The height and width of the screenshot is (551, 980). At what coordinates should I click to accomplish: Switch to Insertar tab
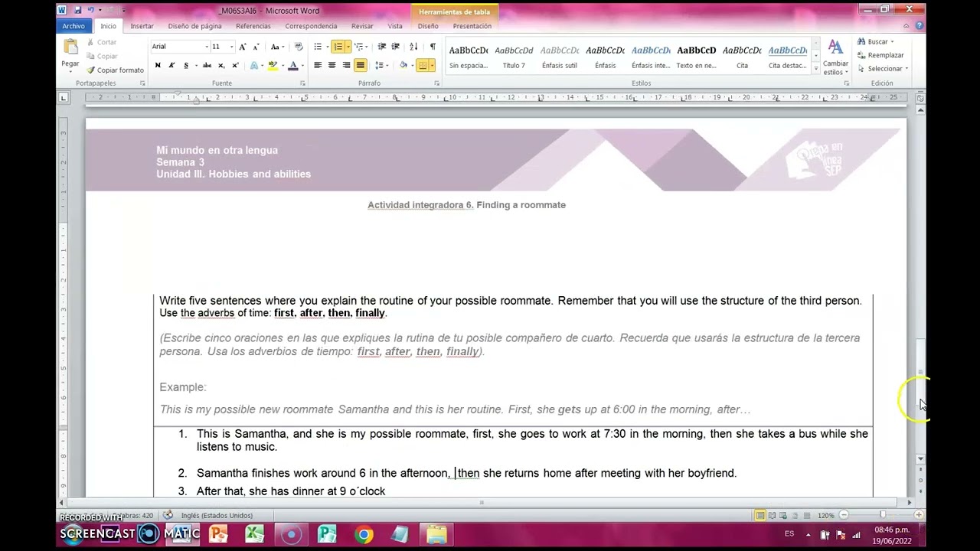[x=142, y=26]
